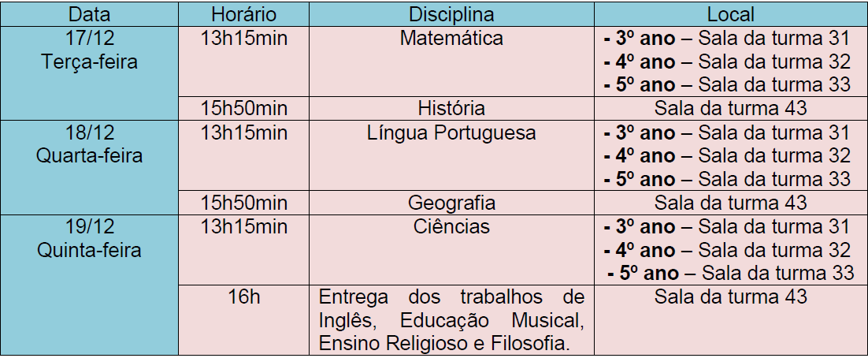The image size is (868, 358).
Task: Click the Ciências subject cell
Action: pyautogui.click(x=451, y=250)
